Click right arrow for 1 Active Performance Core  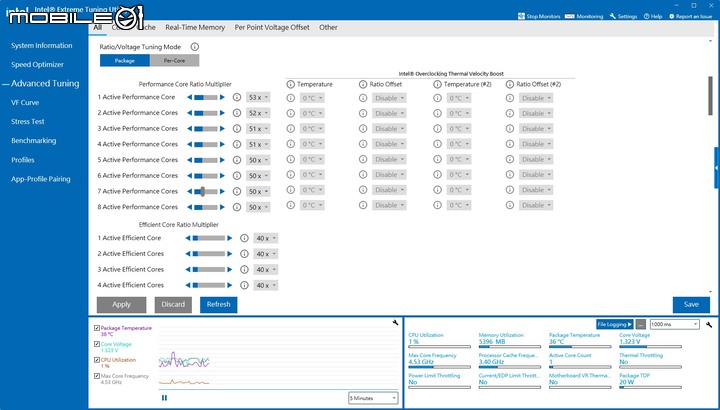(222, 97)
